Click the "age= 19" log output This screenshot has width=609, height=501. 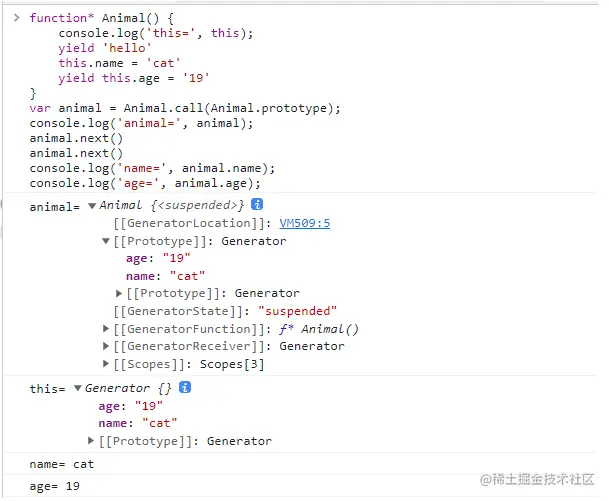click(55, 486)
